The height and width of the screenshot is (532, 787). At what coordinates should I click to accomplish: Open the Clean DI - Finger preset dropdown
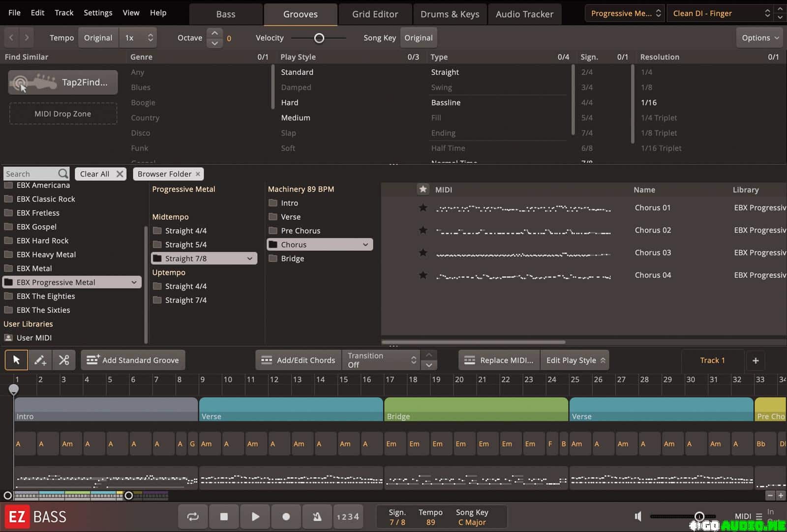[720, 13]
